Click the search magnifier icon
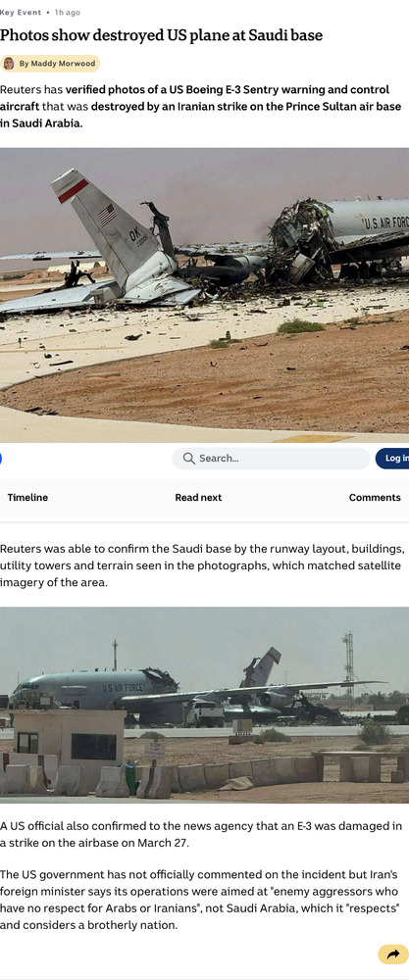 tap(189, 458)
